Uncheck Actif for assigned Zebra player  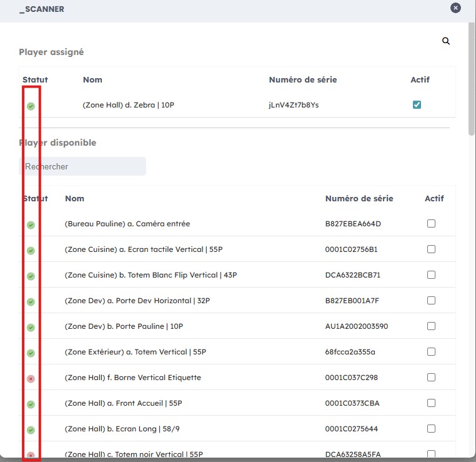[x=417, y=105]
